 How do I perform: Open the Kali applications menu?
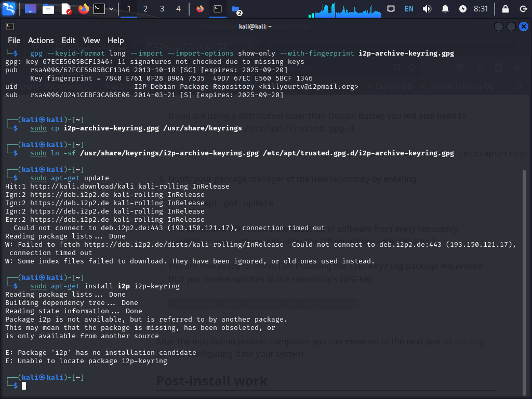coord(8,9)
